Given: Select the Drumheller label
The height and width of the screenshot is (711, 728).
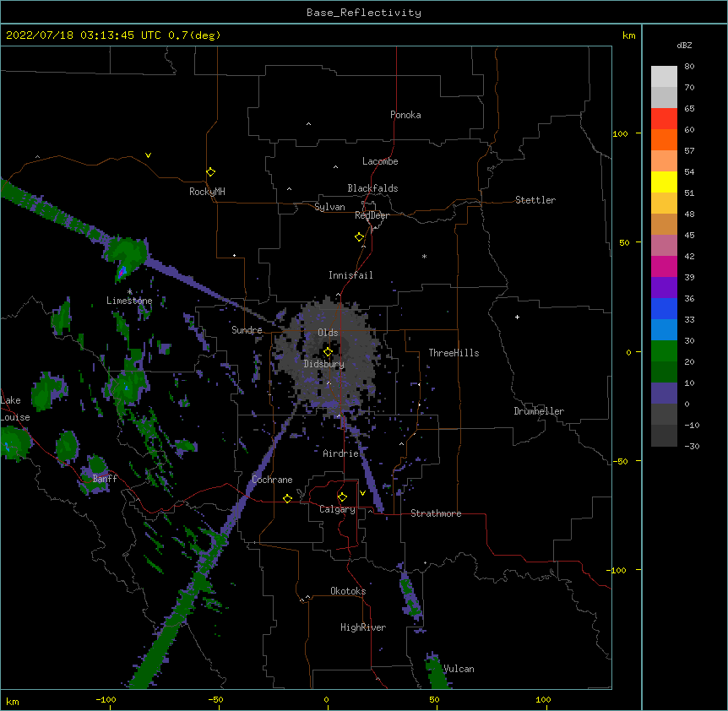Looking at the screenshot, I should (539, 411).
